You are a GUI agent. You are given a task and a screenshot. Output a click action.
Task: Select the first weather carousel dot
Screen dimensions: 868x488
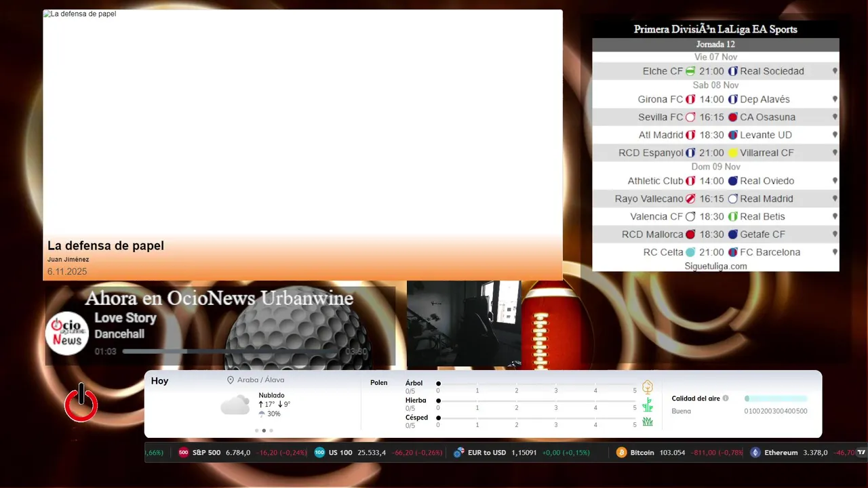pyautogui.click(x=256, y=430)
